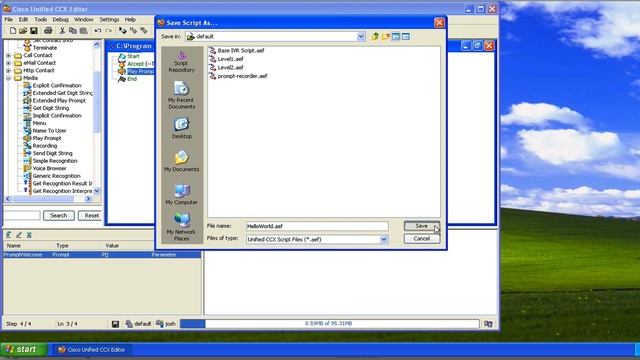Screen dimensions: 640x360
Task: Open My Computer in places bar
Action: pos(182,194)
